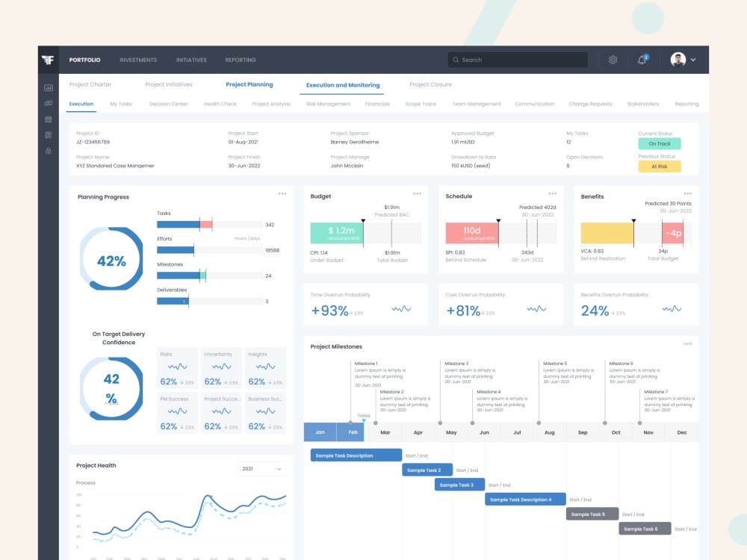Open Health Check sub-tab
The height and width of the screenshot is (560, 747).
[x=220, y=104]
